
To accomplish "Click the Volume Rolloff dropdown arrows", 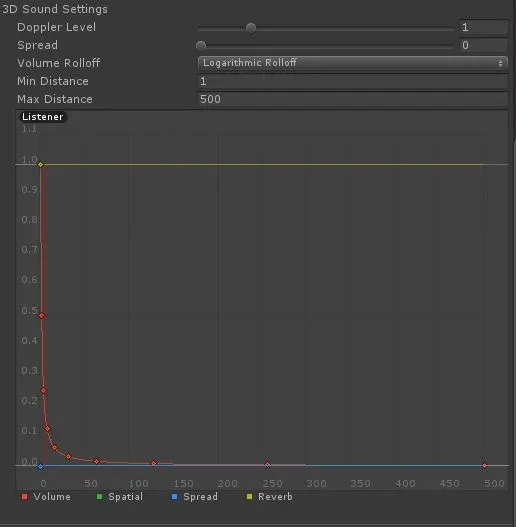I will pyautogui.click(x=501, y=64).
